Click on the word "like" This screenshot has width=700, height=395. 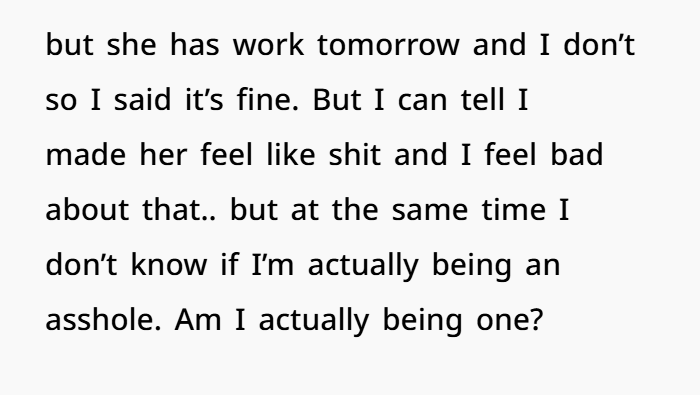click(291, 154)
